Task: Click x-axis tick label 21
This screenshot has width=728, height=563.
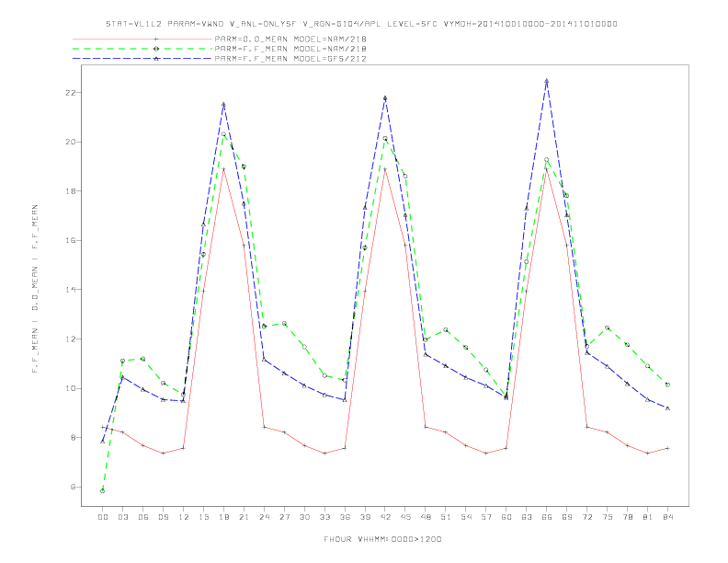Action: pyautogui.click(x=244, y=517)
